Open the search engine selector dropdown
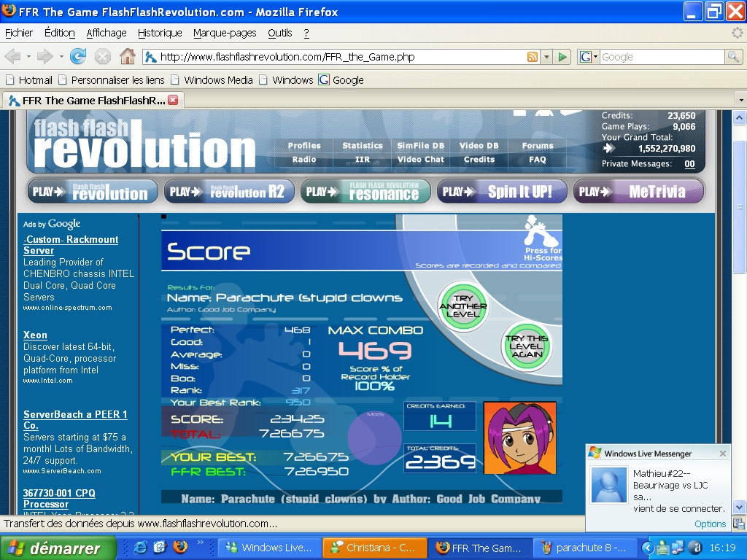Image resolution: width=747 pixels, height=560 pixels. (589, 57)
